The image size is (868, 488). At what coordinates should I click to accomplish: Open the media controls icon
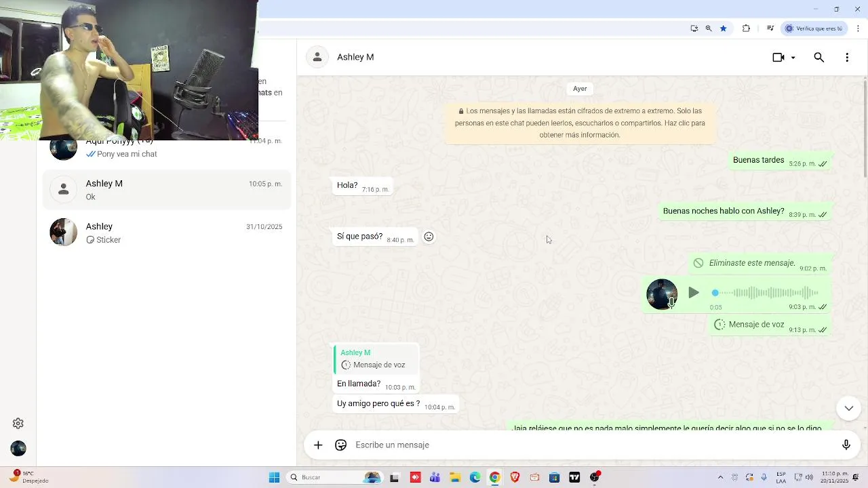coord(770,28)
